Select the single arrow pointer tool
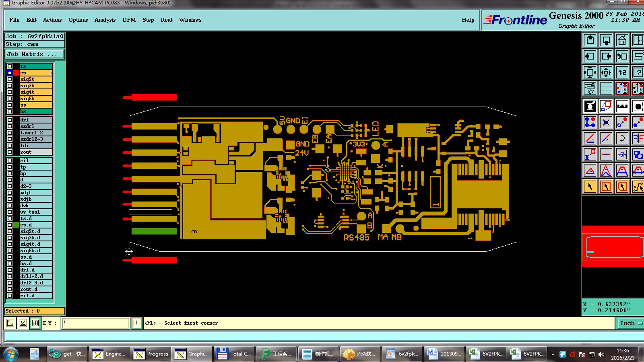 [590, 187]
